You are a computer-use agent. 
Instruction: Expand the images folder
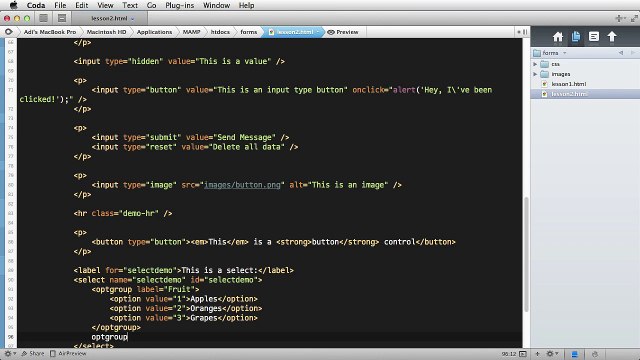pos(535,74)
